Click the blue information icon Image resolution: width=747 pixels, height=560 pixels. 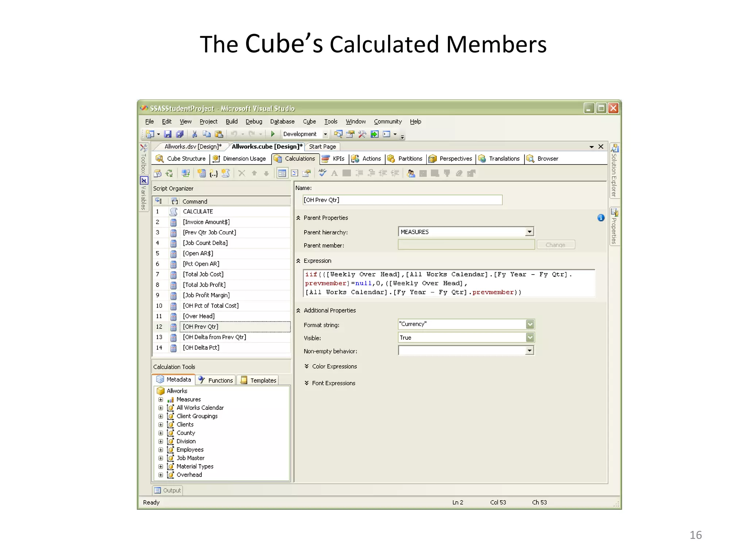point(601,218)
